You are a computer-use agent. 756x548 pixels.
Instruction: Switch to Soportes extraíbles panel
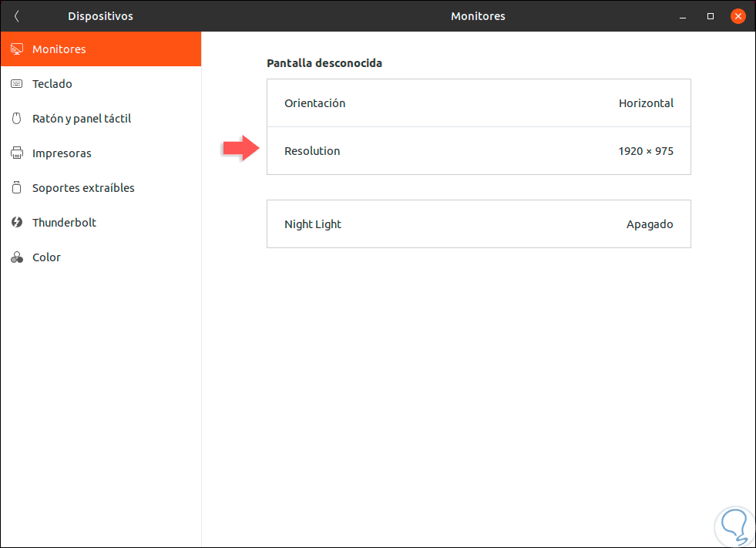click(x=101, y=187)
